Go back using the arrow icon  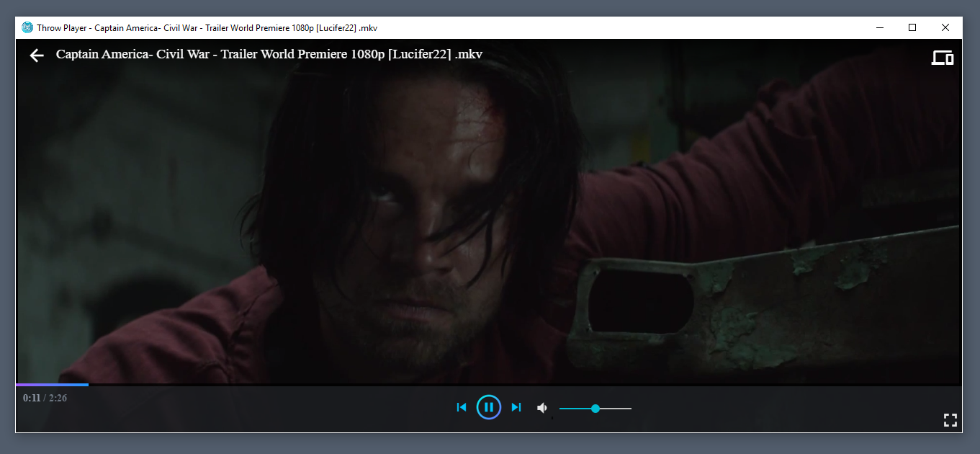(x=37, y=55)
